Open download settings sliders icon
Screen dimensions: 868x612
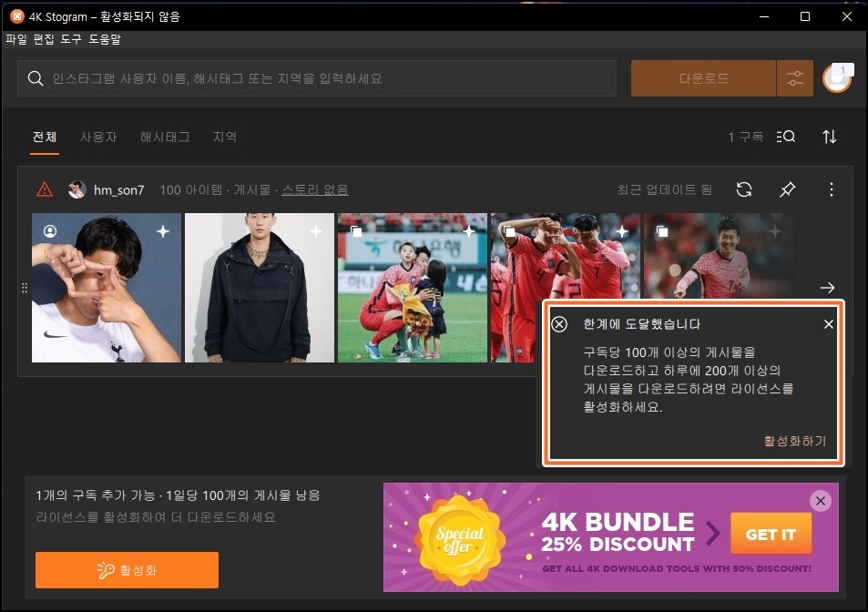794,78
